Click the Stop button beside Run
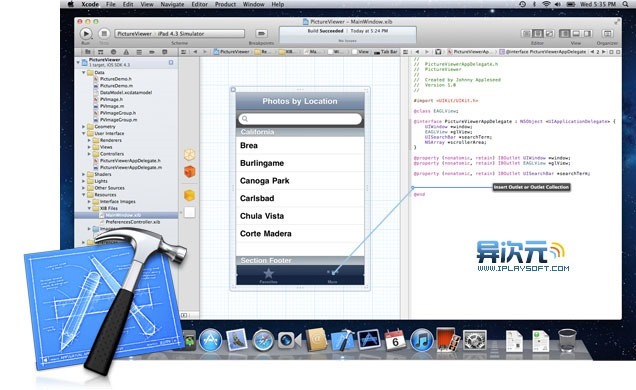The width and height of the screenshot is (636, 390). pos(104,34)
